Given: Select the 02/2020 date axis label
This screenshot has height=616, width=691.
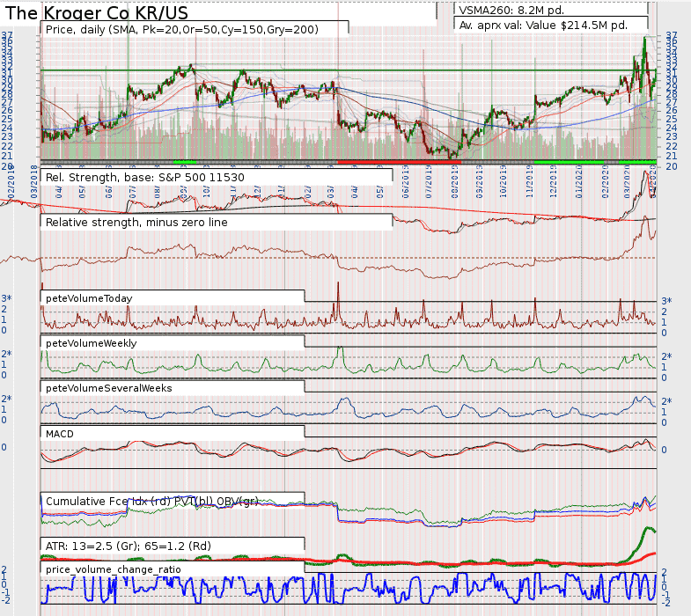Looking at the screenshot, I should (x=605, y=181).
